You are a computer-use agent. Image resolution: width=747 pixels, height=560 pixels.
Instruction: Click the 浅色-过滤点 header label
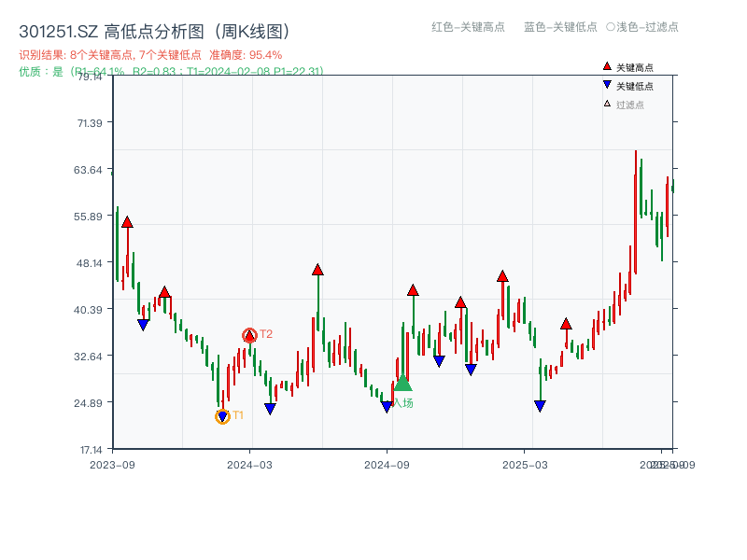(x=642, y=27)
